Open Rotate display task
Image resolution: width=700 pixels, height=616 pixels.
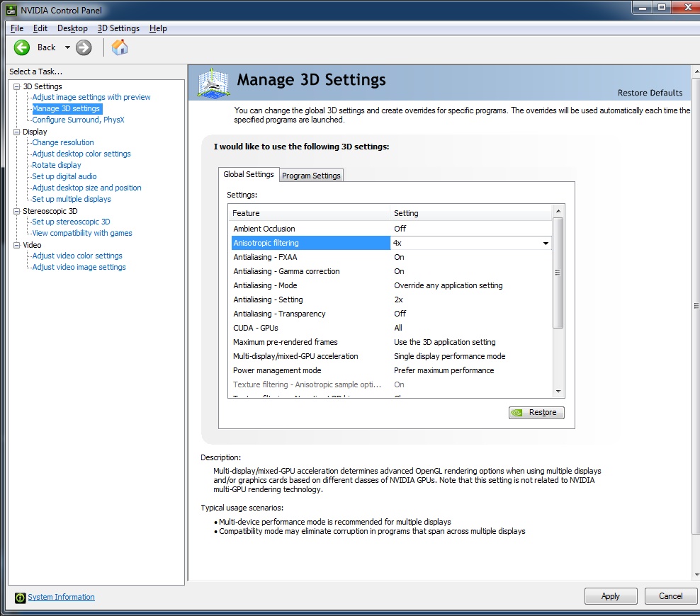pyautogui.click(x=57, y=165)
